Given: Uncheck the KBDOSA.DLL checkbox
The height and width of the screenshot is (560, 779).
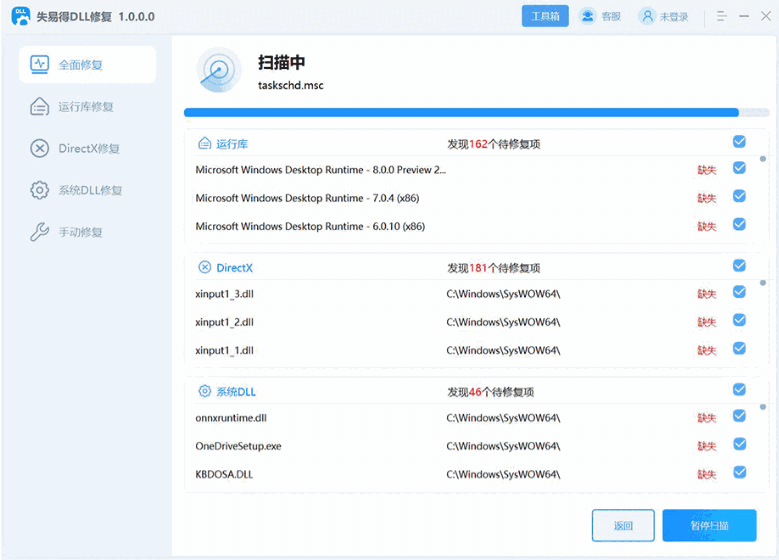Looking at the screenshot, I should (739, 472).
